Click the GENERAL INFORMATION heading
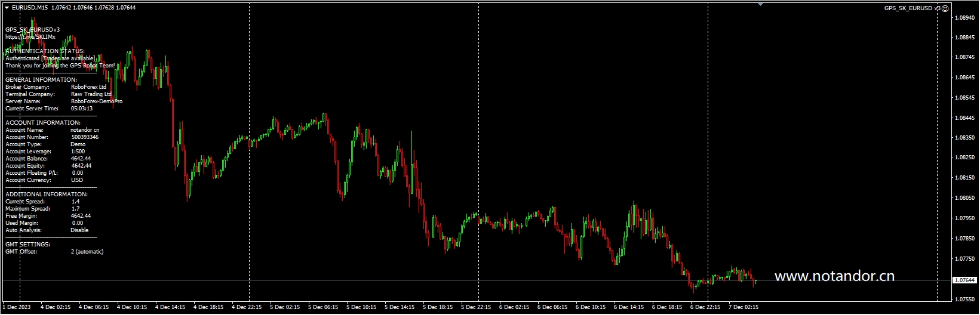980x315 pixels. pos(41,80)
